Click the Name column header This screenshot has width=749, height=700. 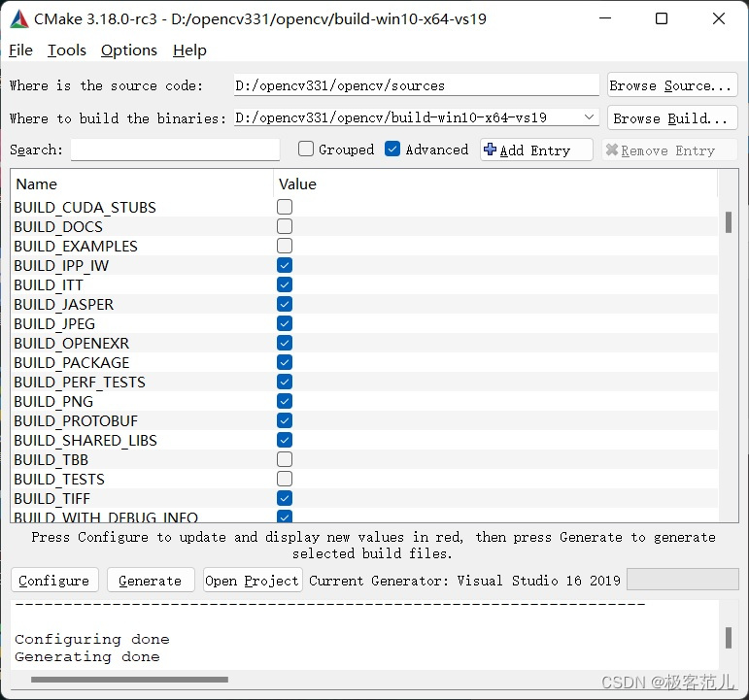[142, 183]
